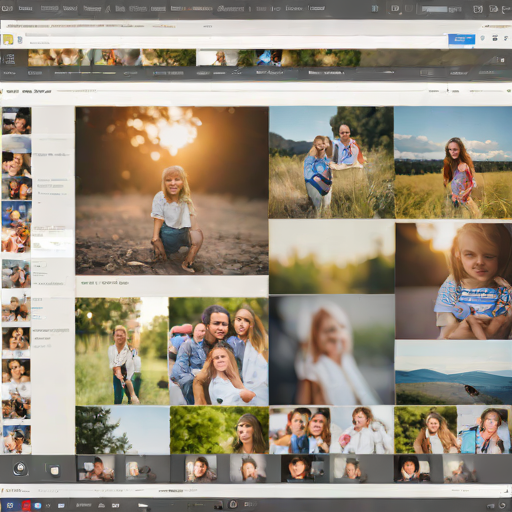
Task: Open the first thumbnail in the left sidebar
Action: tap(17, 121)
